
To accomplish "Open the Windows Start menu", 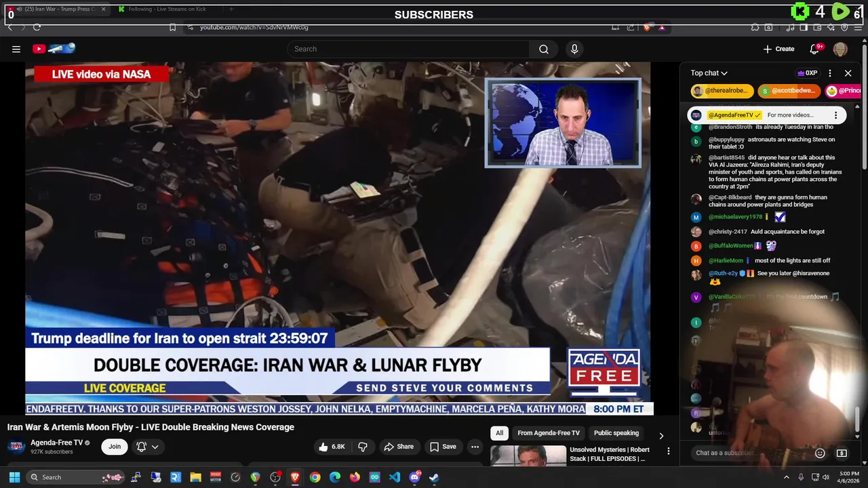I will (14, 477).
